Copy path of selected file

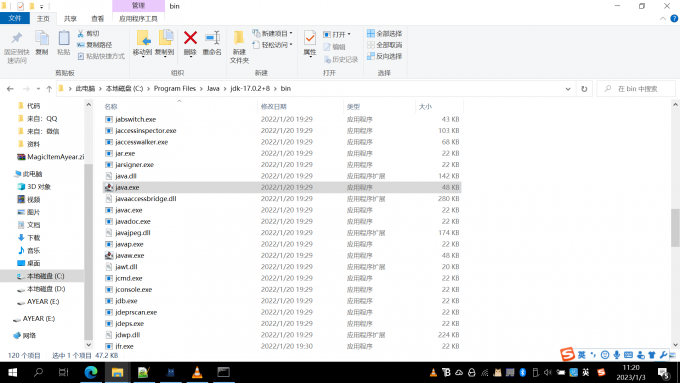click(x=95, y=45)
